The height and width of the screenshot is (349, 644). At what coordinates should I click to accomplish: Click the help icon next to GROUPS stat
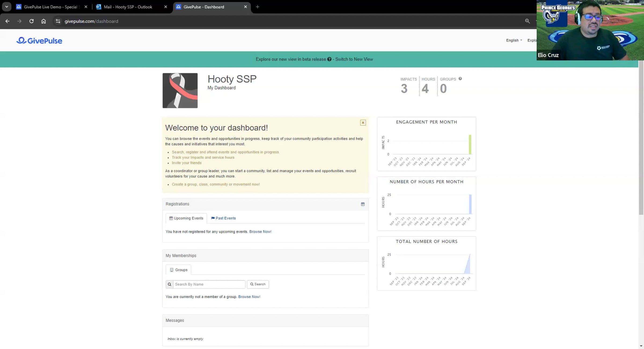(x=460, y=78)
